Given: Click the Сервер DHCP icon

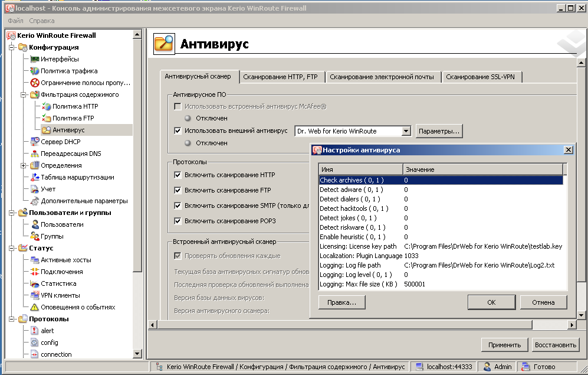Looking at the screenshot, I should click(34, 142).
